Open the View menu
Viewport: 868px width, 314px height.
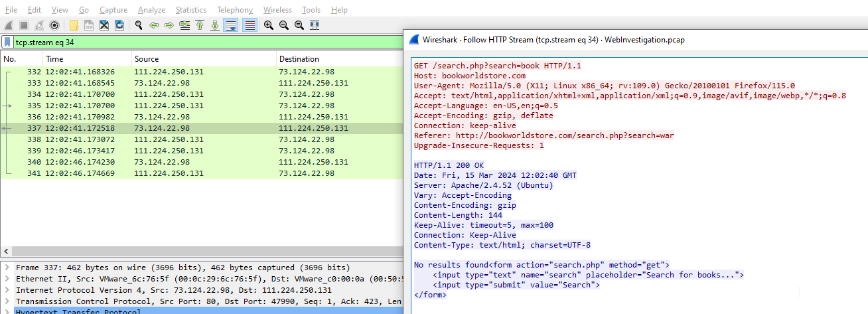tap(60, 10)
